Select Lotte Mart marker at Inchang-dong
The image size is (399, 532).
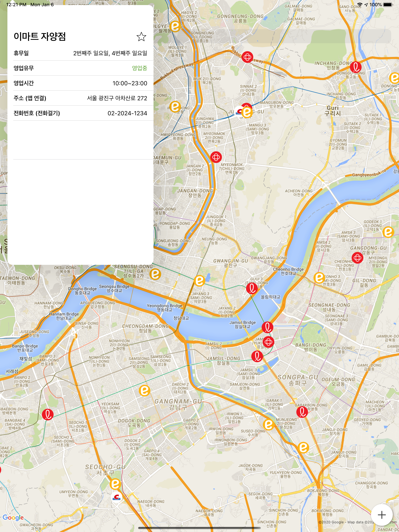pos(356,67)
